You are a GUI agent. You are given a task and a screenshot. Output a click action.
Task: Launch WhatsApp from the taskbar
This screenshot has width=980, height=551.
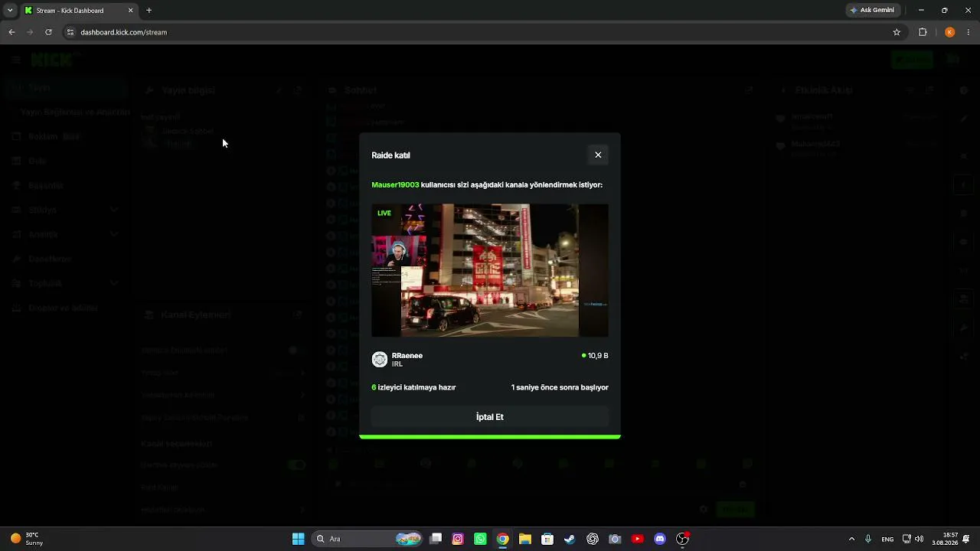click(480, 539)
